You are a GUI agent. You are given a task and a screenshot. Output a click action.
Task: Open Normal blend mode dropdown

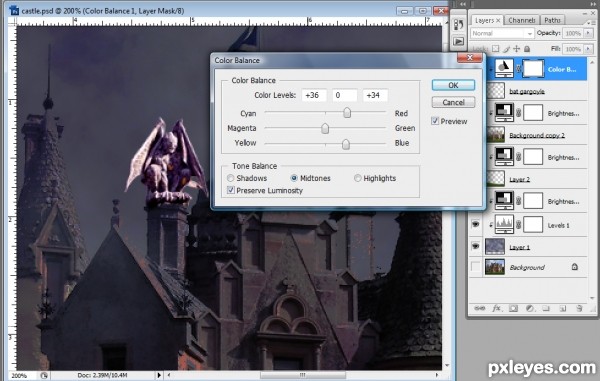[502, 33]
